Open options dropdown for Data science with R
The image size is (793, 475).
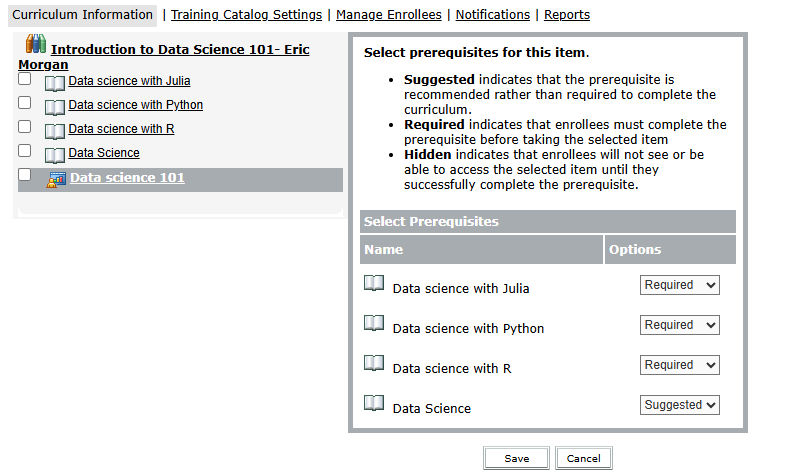679,365
